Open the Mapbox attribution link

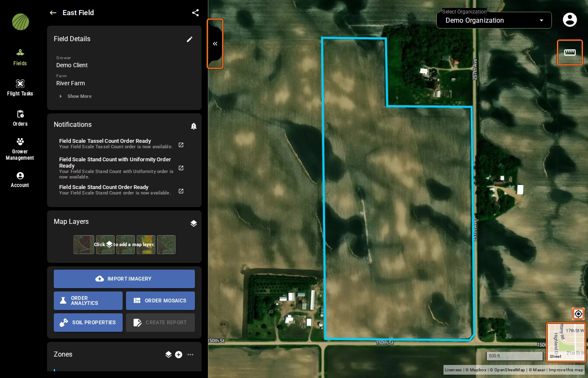[476, 370]
